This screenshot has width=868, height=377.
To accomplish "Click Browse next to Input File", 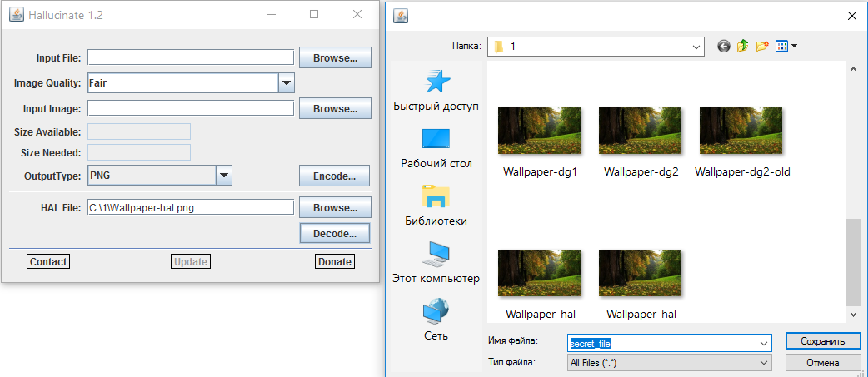I will click(335, 57).
